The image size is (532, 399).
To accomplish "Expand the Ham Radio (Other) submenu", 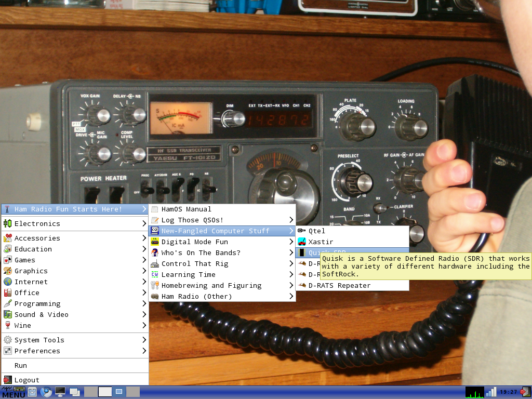I will tap(222, 296).
